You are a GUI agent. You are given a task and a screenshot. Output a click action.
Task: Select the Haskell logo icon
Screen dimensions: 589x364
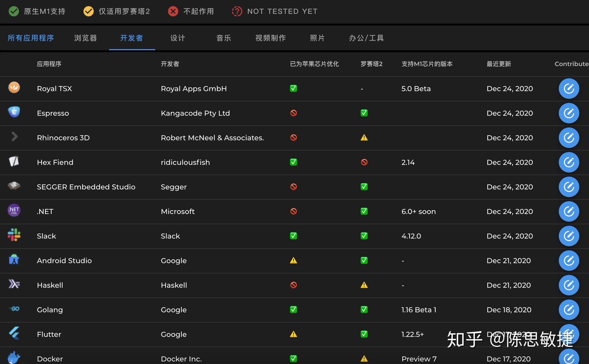[x=14, y=284]
